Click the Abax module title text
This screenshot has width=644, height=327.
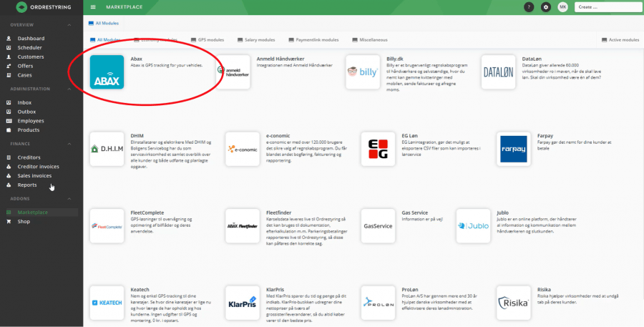pos(137,59)
